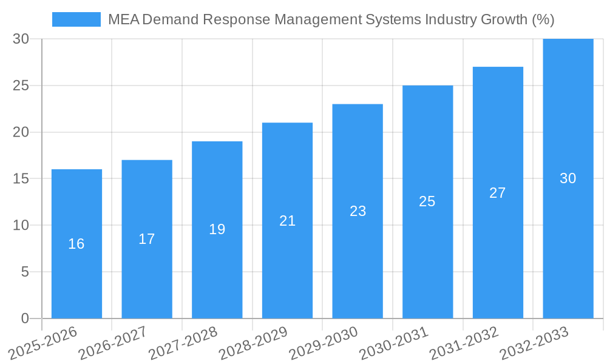This screenshot has height=364, width=607.
Task: Click the y-axis value 0
Action: (25, 318)
